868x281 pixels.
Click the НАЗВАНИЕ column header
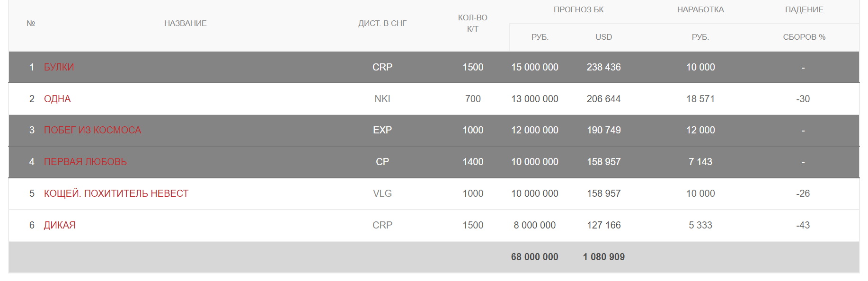(x=185, y=23)
